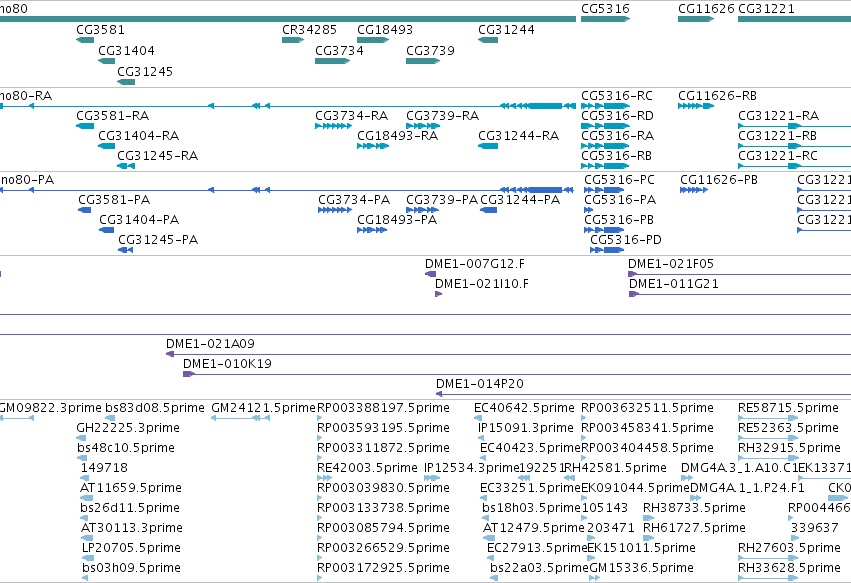Select the RH38733.5prime EST
This screenshot has height=583, width=851.
tap(649, 518)
